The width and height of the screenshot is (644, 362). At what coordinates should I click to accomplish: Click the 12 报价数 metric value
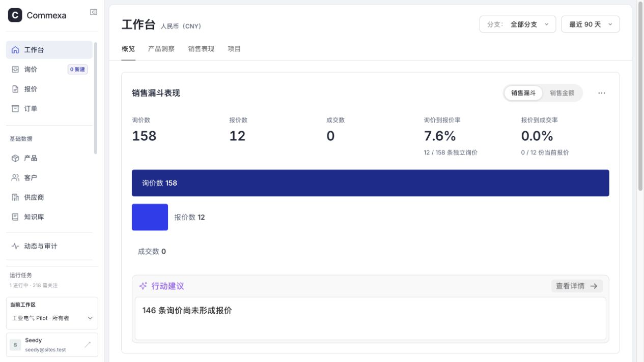237,136
